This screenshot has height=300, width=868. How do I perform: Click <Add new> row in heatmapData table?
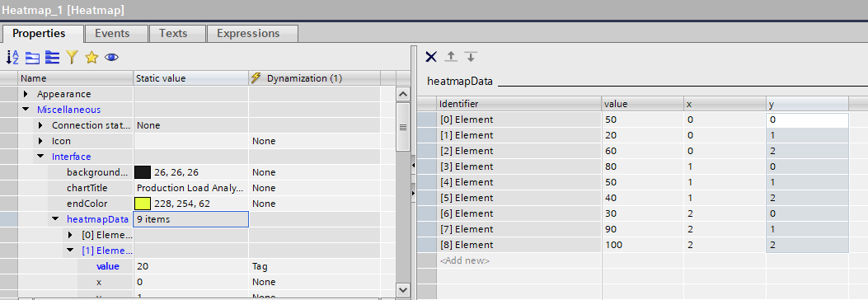coord(464,260)
